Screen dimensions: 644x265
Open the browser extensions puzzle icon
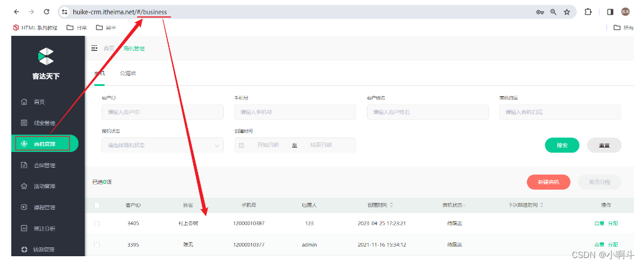588,12
